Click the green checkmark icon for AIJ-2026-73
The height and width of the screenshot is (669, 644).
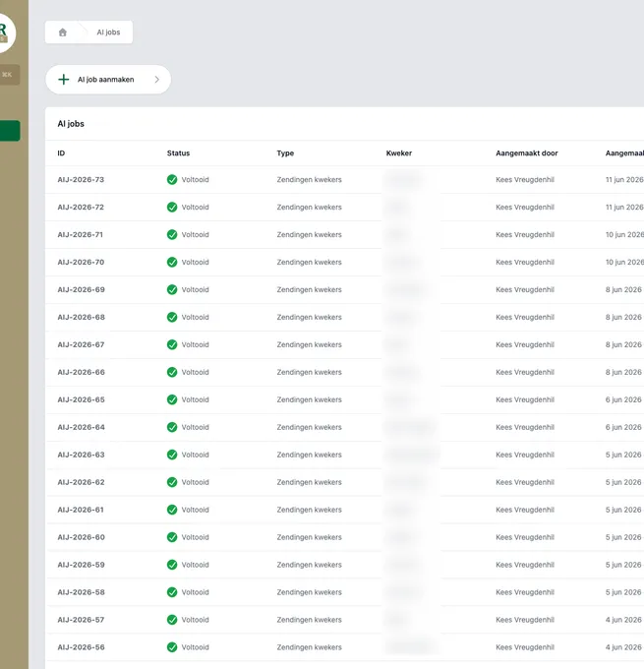[x=172, y=180]
